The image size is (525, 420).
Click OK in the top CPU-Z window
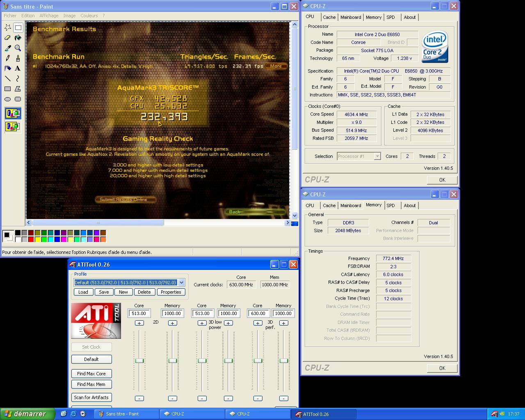point(442,180)
